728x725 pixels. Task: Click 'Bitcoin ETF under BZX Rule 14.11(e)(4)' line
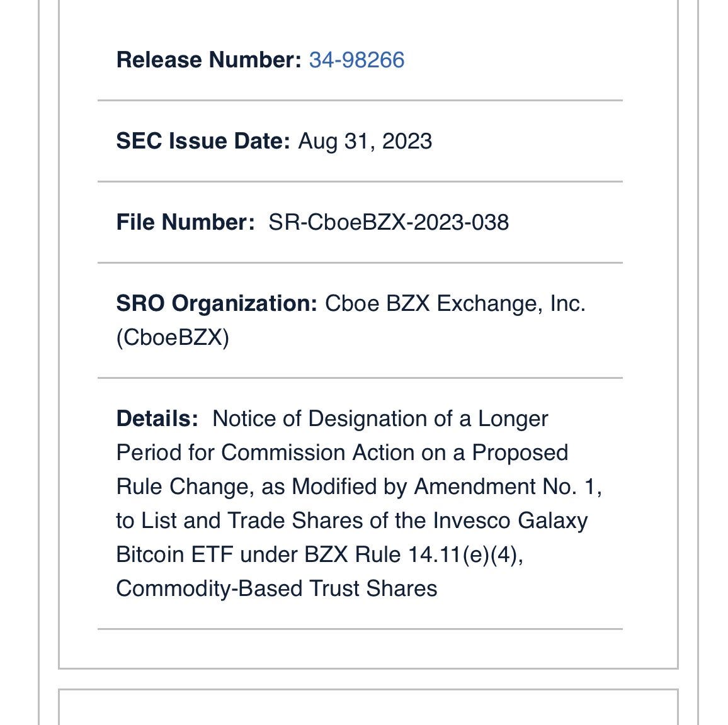[320, 554]
